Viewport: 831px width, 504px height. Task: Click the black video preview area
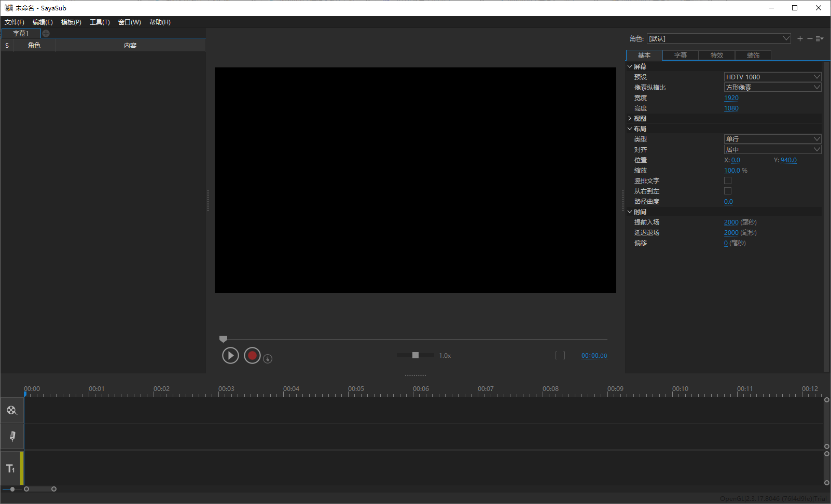pyautogui.click(x=416, y=180)
